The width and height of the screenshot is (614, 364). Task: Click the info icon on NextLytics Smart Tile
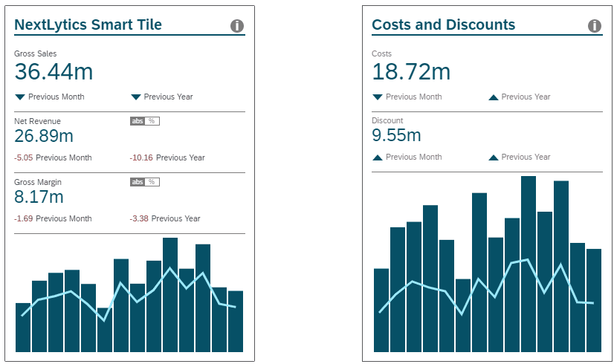coord(237,26)
